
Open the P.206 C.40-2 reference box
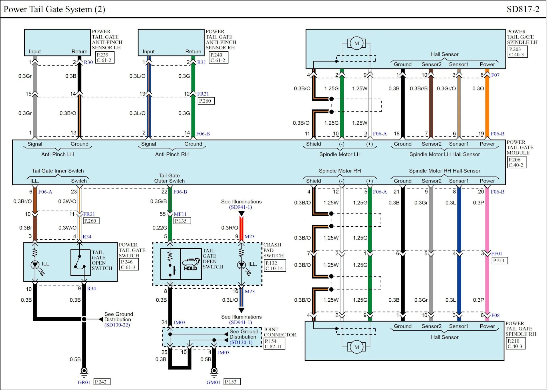tap(517, 162)
